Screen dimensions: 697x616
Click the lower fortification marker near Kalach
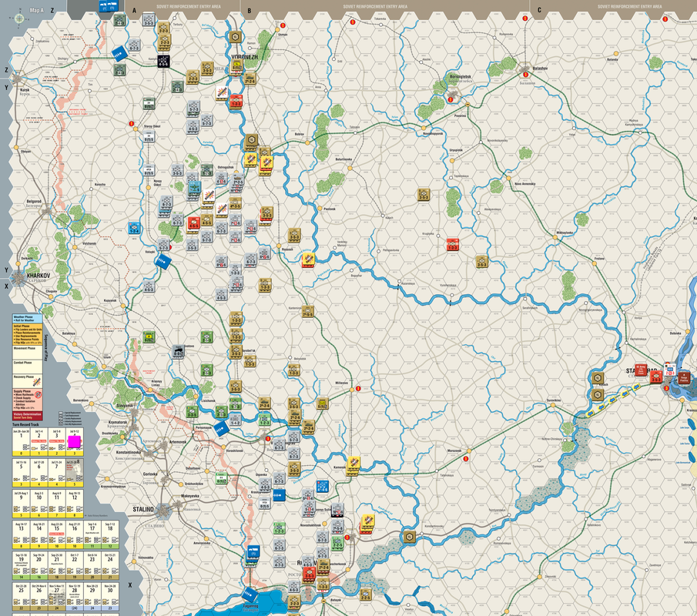[x=598, y=394]
